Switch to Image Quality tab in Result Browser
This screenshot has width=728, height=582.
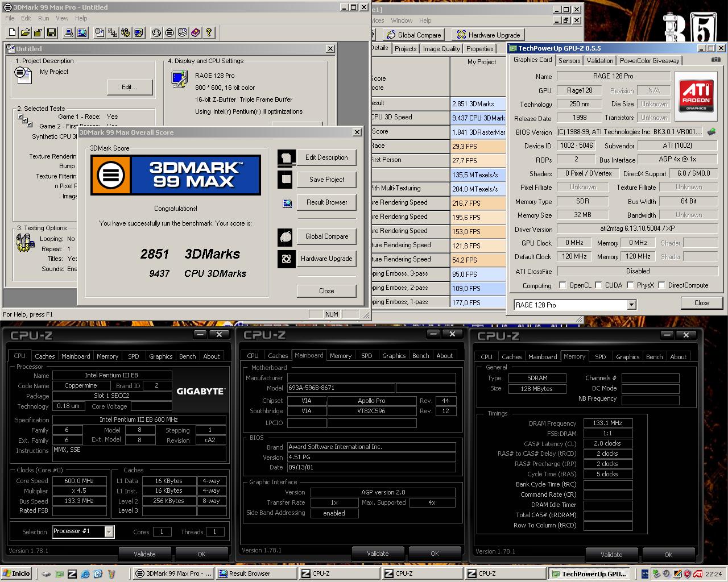[441, 49]
